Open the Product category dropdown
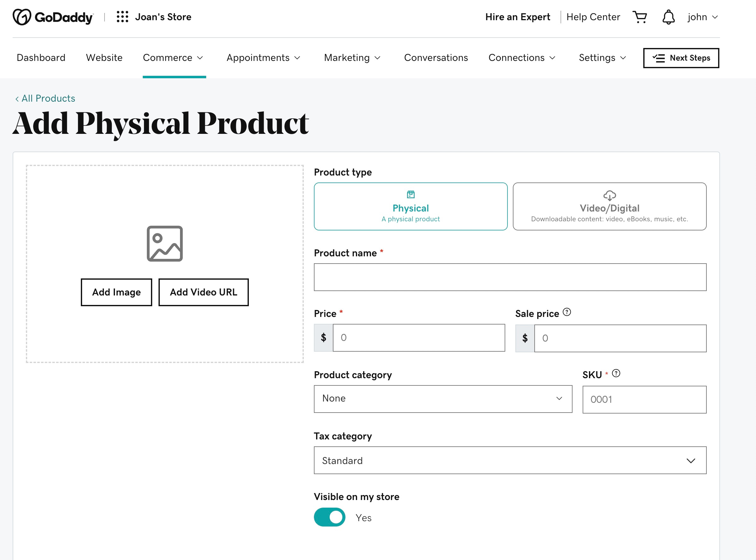This screenshot has height=560, width=756. coord(443,399)
